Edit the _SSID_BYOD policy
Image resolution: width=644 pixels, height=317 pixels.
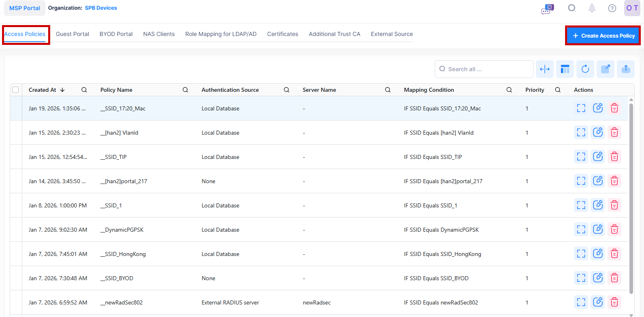[598, 278]
